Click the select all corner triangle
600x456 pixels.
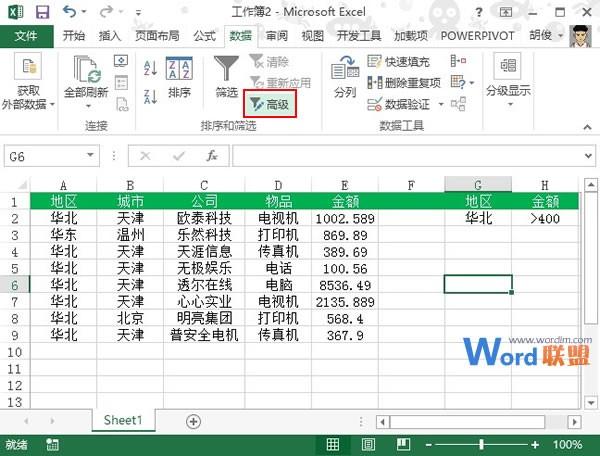pyautogui.click(x=21, y=185)
